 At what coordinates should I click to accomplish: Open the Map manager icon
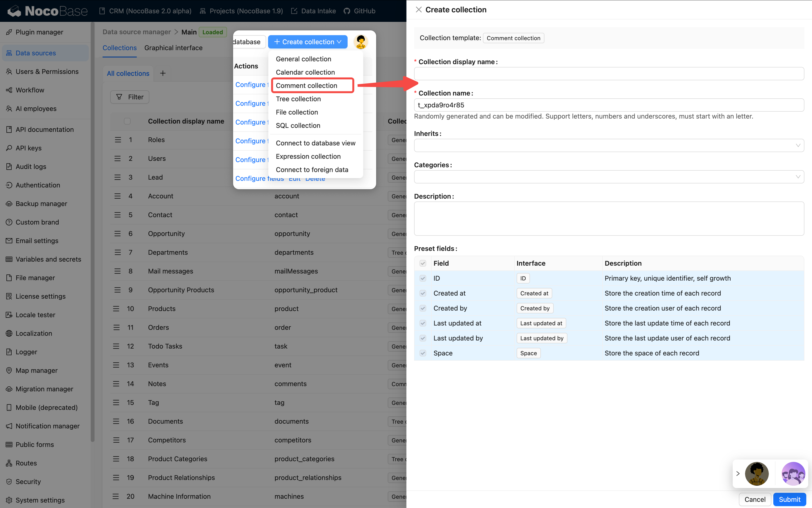tap(9, 370)
